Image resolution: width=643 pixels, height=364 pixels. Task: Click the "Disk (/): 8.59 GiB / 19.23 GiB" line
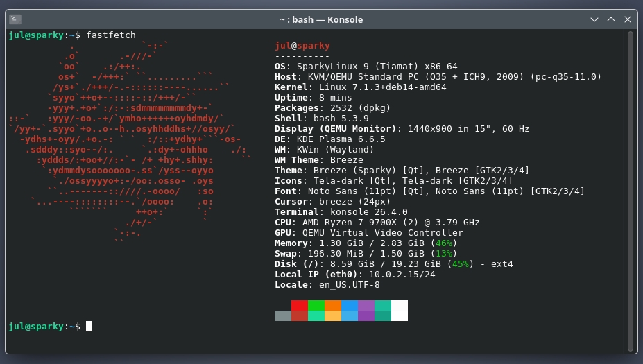pyautogui.click(x=394, y=264)
